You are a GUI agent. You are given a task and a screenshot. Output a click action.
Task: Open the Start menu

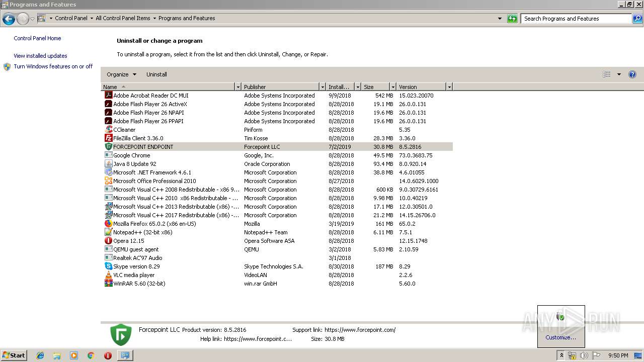[x=14, y=355]
